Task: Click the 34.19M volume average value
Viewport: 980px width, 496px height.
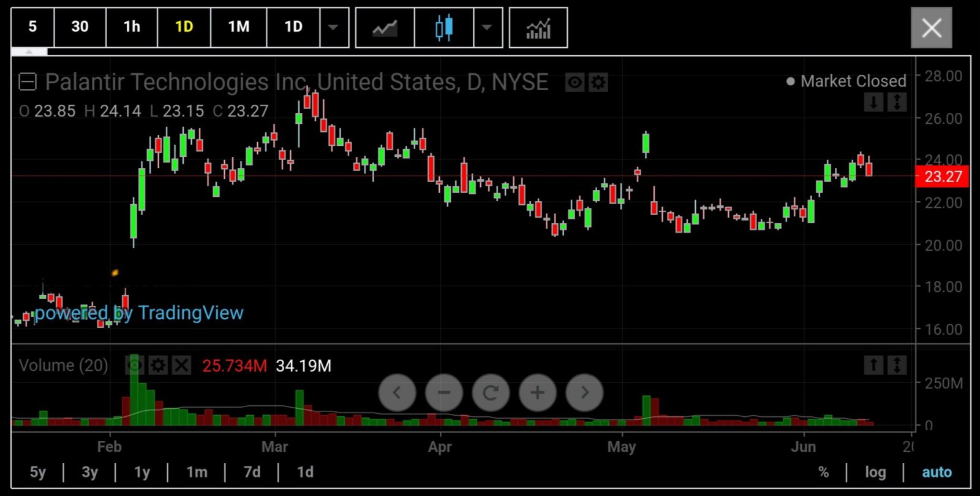Action: pyautogui.click(x=303, y=366)
